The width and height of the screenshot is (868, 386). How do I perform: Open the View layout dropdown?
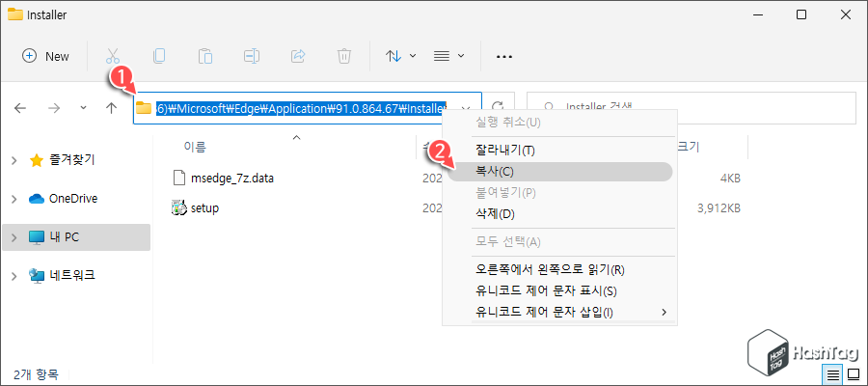(x=448, y=56)
